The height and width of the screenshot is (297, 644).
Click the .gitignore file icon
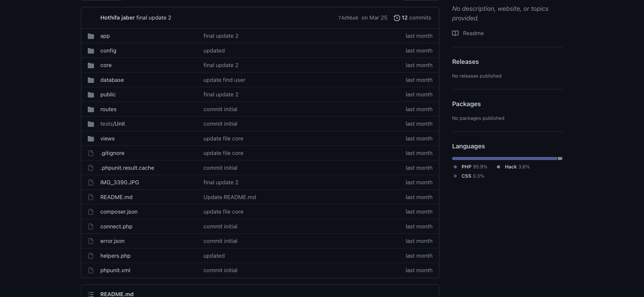[91, 153]
